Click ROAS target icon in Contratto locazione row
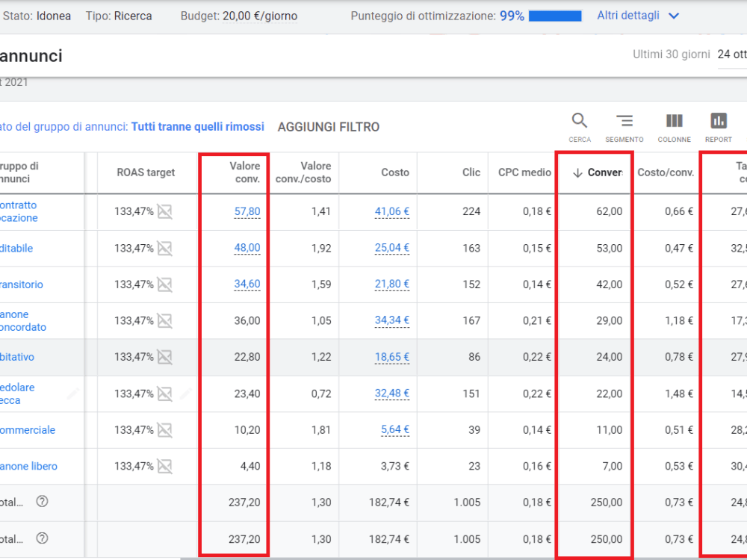 pos(165,211)
